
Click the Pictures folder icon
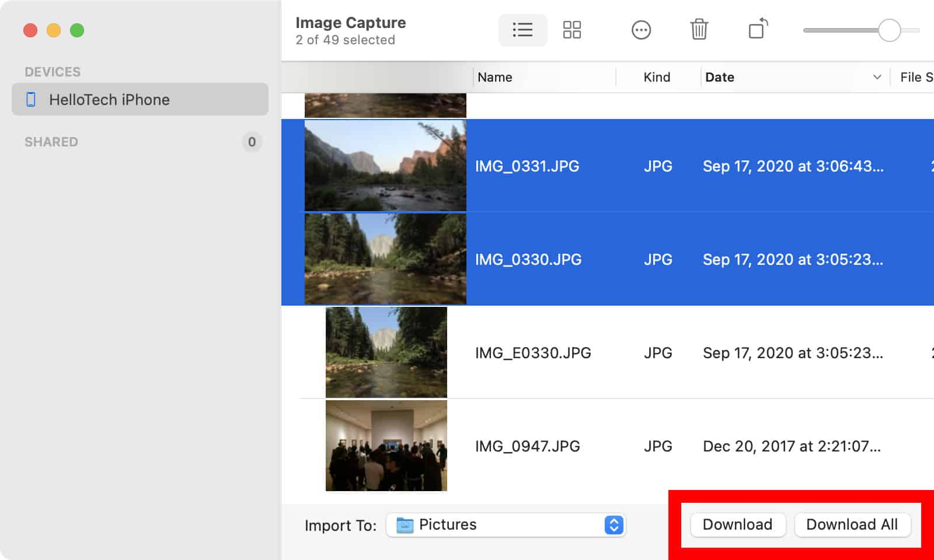405,525
